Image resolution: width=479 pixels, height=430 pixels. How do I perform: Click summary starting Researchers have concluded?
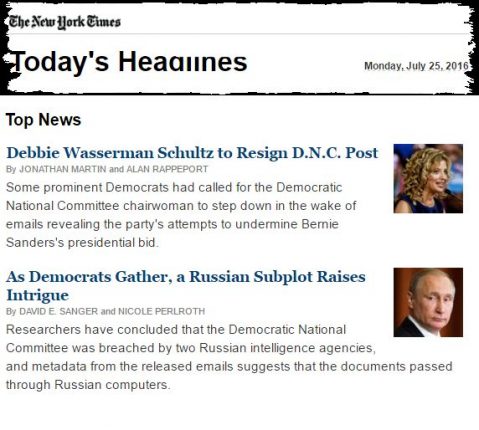pyautogui.click(x=229, y=357)
